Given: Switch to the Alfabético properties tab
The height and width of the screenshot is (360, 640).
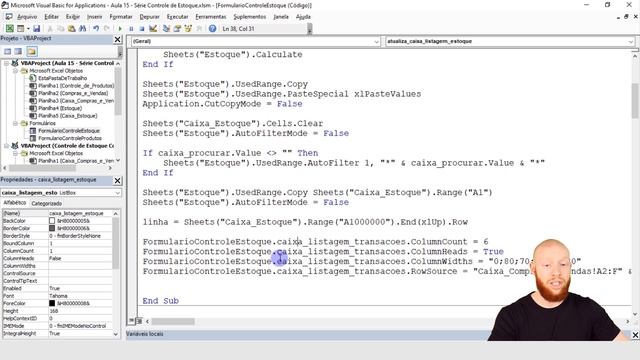Looking at the screenshot, I should (15, 203).
